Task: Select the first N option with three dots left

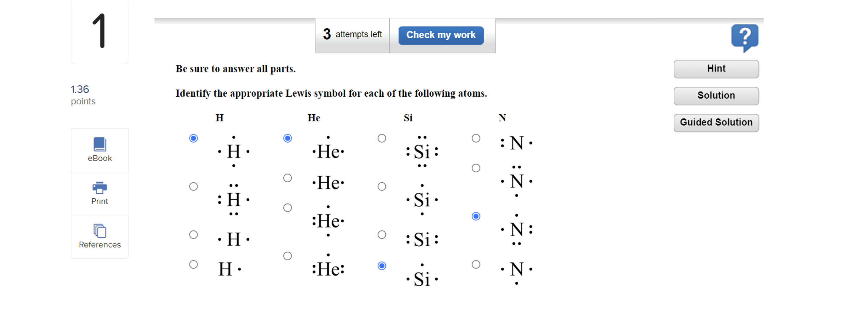Action: pyautogui.click(x=476, y=138)
